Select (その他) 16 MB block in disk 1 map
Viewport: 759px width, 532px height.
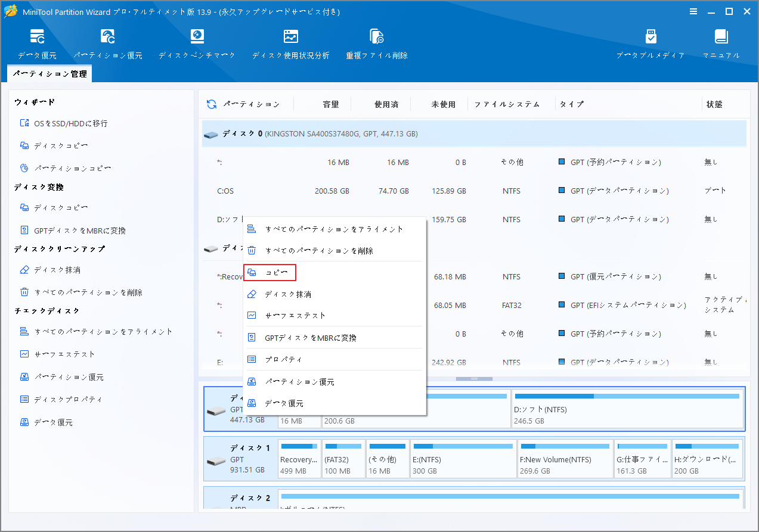point(388,459)
